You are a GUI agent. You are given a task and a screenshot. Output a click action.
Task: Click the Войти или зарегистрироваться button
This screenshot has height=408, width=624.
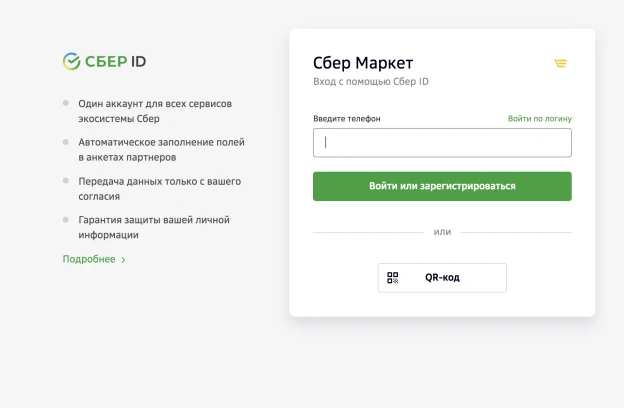442,186
